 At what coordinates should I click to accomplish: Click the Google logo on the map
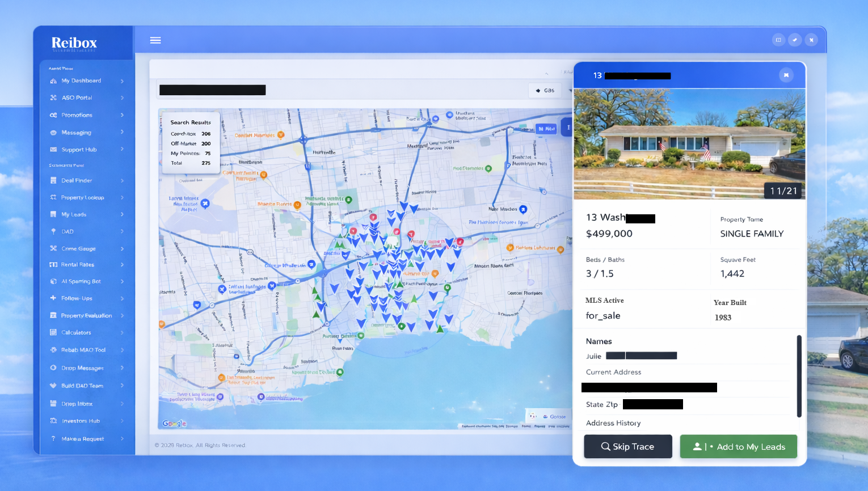click(174, 424)
